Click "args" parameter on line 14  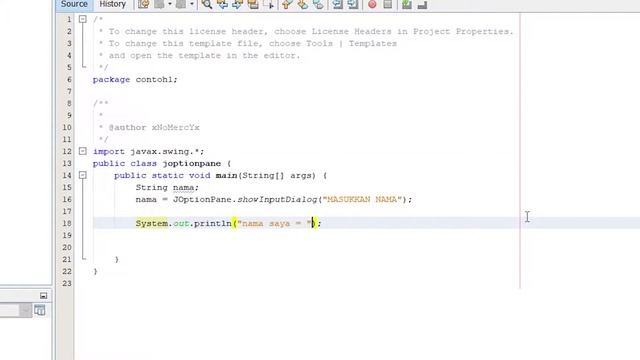click(x=301, y=176)
